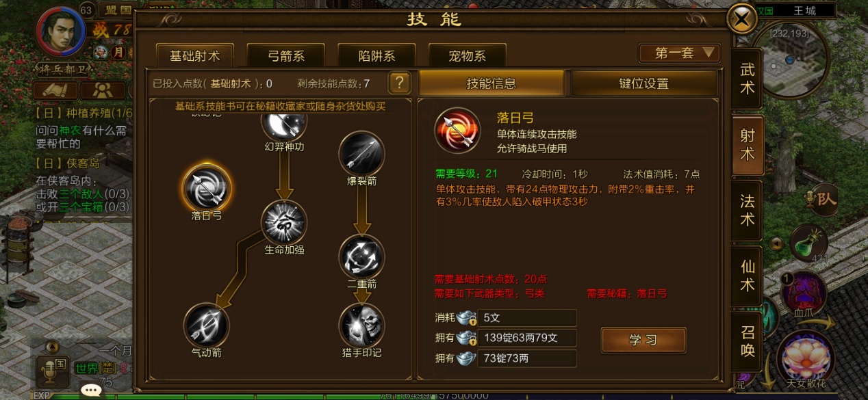Select the 二重箭 skill icon

[361, 256]
